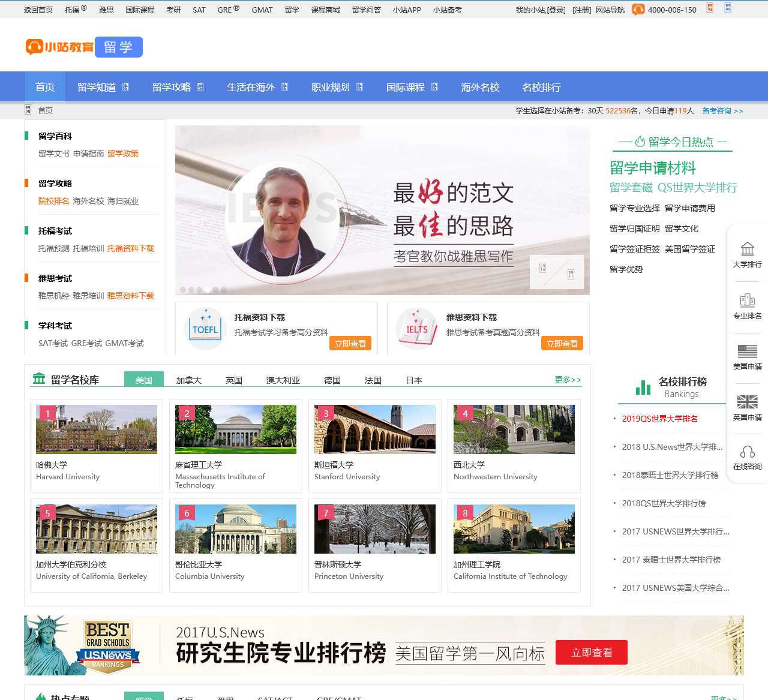This screenshot has height=700, width=768.
Task: Select the 英国 tab
Action: tap(234, 380)
